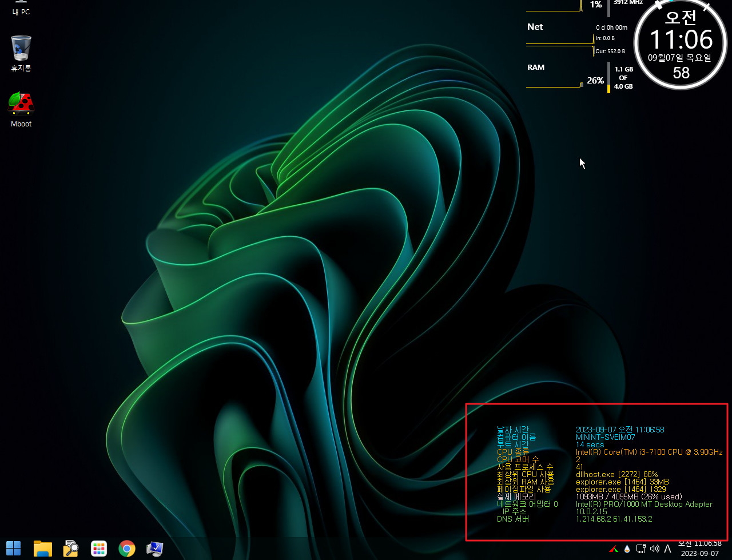Click the water drop tray icon

(627, 549)
